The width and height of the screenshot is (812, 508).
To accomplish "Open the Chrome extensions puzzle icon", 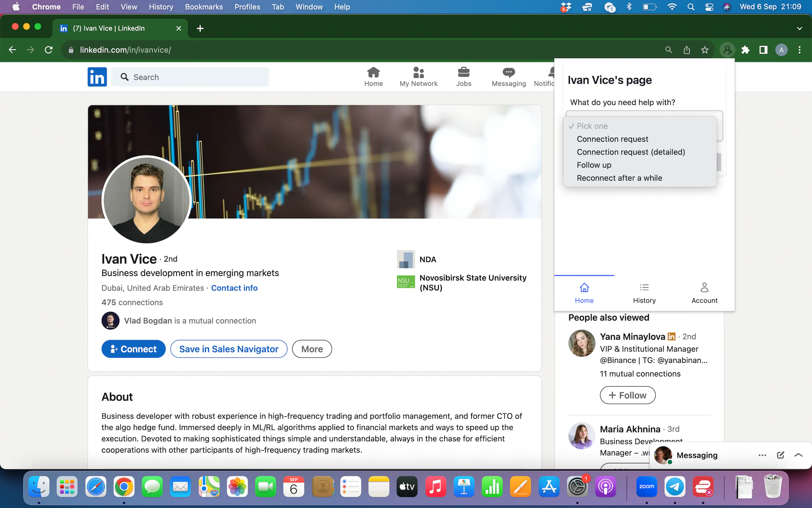I will [x=746, y=50].
